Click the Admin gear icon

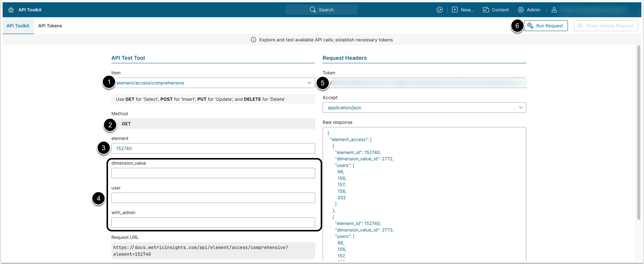(x=521, y=10)
